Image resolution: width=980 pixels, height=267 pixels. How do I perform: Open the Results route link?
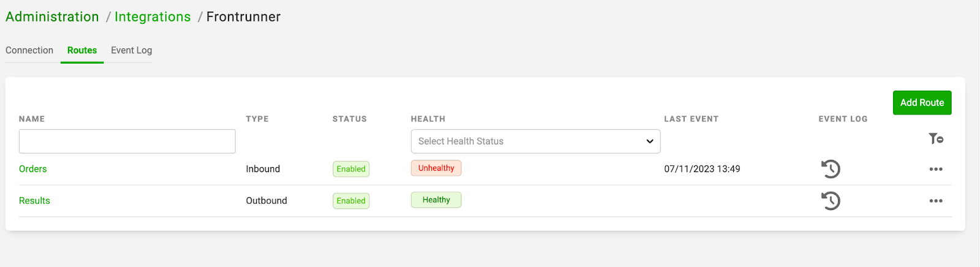[34, 201]
